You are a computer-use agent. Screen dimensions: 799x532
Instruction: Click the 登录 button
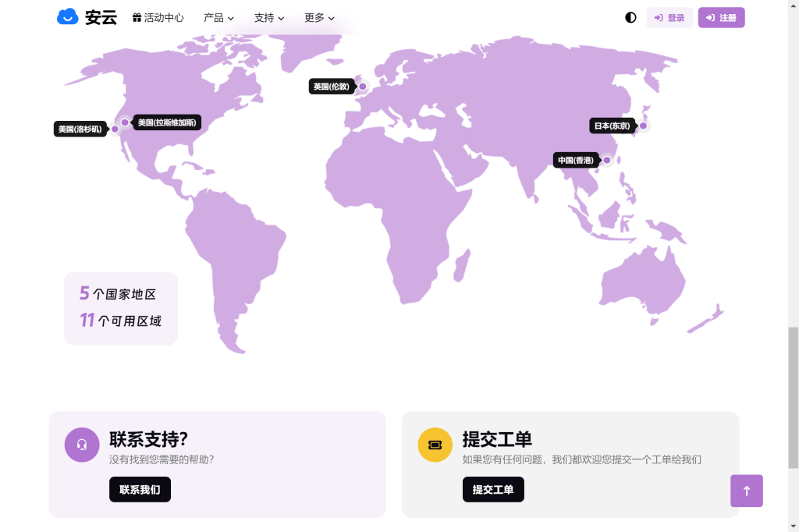pos(669,16)
